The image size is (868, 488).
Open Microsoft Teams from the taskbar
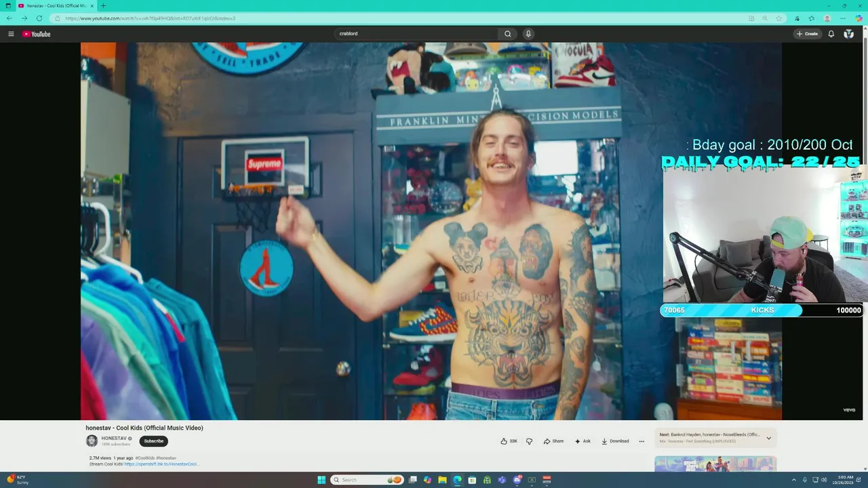point(502,480)
